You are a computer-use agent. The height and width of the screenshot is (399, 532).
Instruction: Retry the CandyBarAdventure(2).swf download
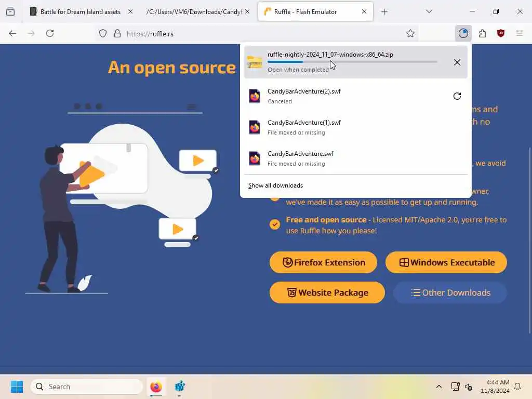[x=457, y=96]
